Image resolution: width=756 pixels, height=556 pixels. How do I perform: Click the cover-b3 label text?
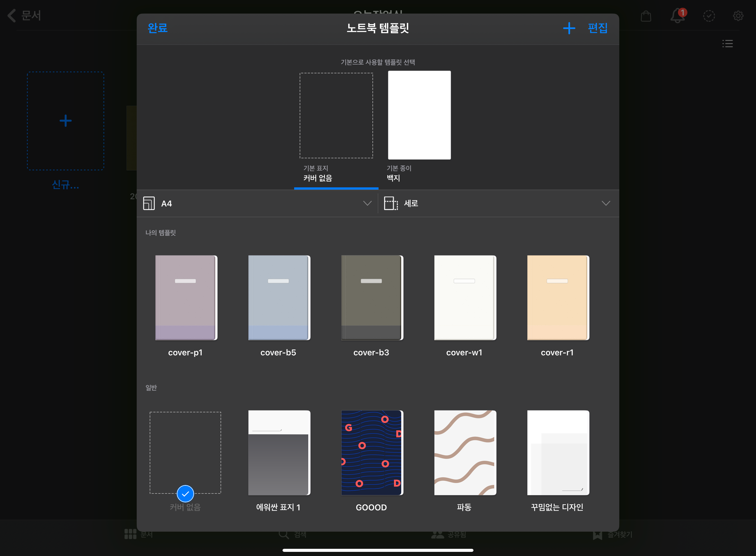(371, 353)
